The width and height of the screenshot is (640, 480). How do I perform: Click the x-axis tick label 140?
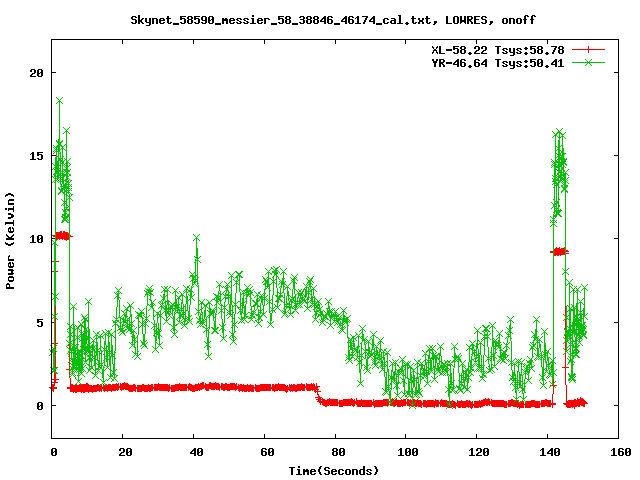tap(550, 452)
